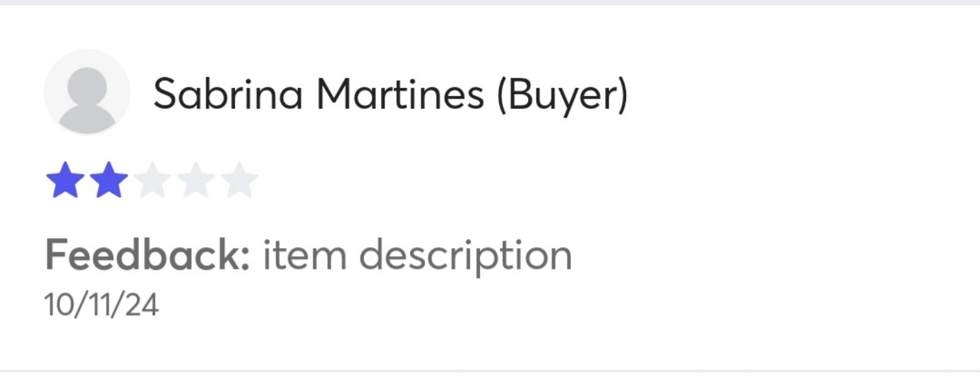Click empty space right of star rating
The image size is (980, 376).
pos(612,180)
